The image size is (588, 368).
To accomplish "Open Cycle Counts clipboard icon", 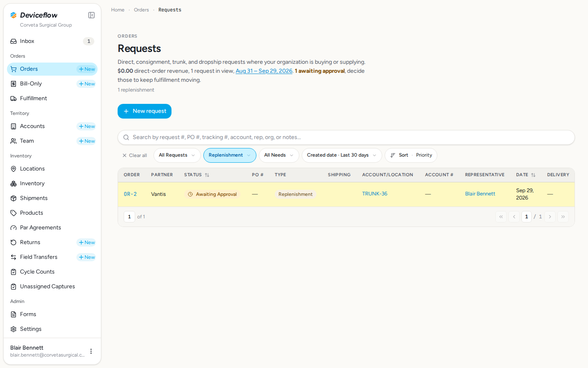I will coord(13,272).
